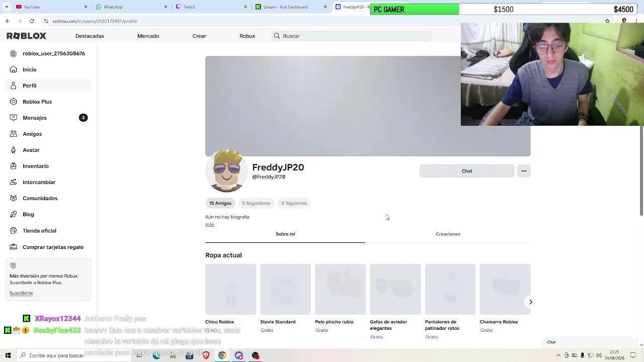Screen dimensions: 644x362
Task: Open the Comprar tarjetas regalo gift card icon
Action: click(14, 247)
